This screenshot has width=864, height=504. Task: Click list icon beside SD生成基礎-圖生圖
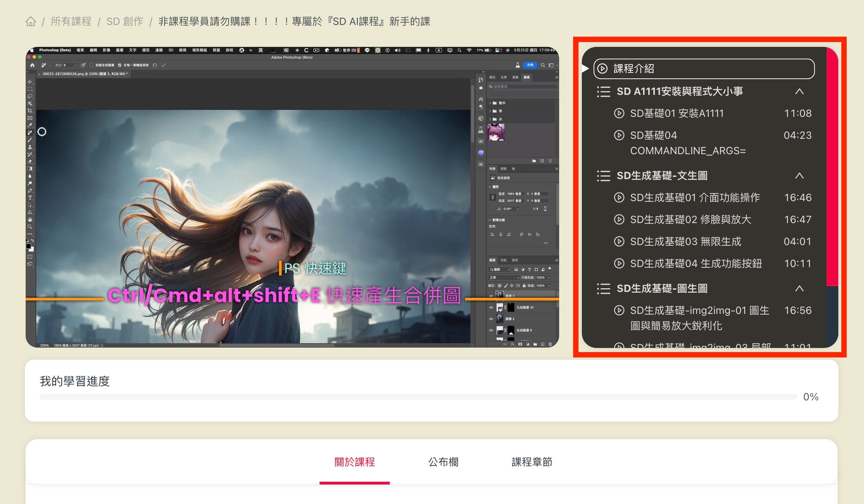[x=603, y=289]
